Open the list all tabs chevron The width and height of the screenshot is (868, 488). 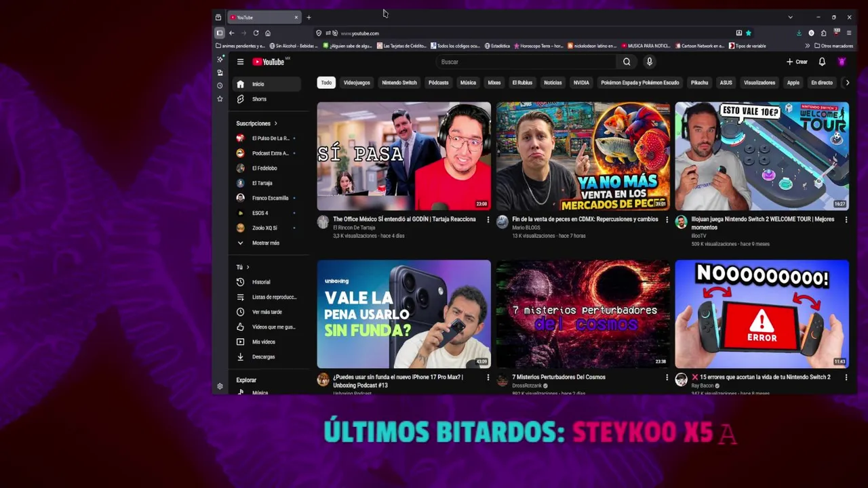pos(790,18)
